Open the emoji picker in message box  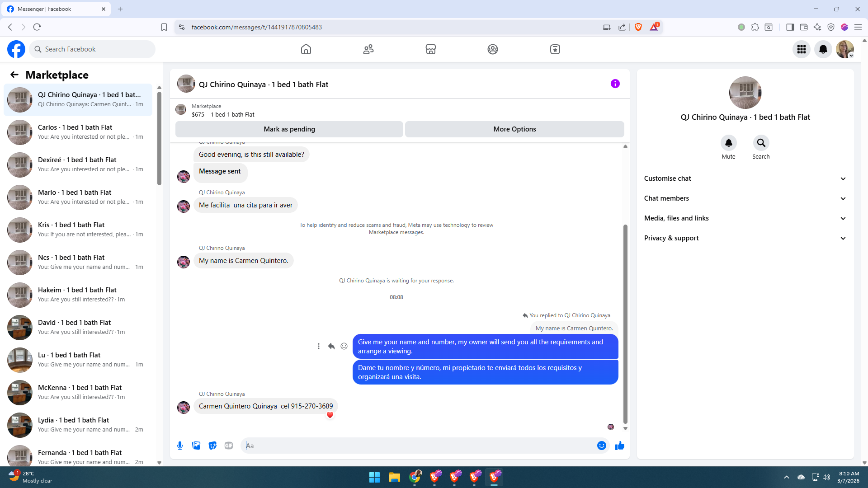point(602,446)
